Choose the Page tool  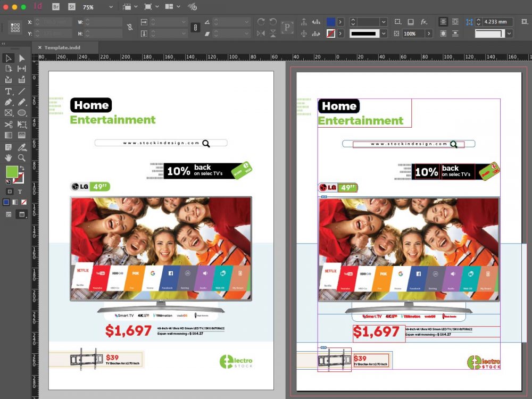coord(9,69)
